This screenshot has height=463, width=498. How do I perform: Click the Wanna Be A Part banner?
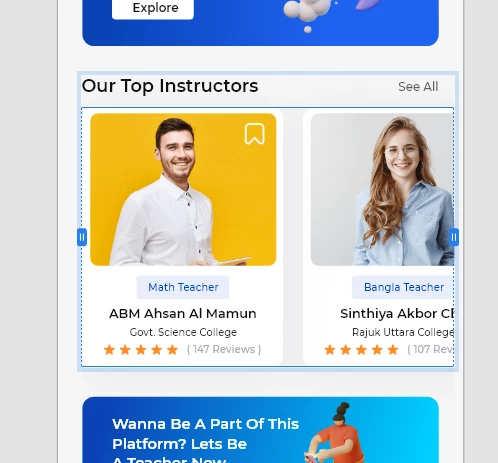pos(260,430)
